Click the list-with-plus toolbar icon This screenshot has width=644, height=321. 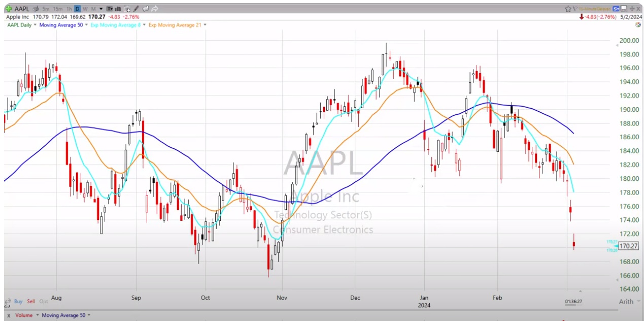(127, 9)
